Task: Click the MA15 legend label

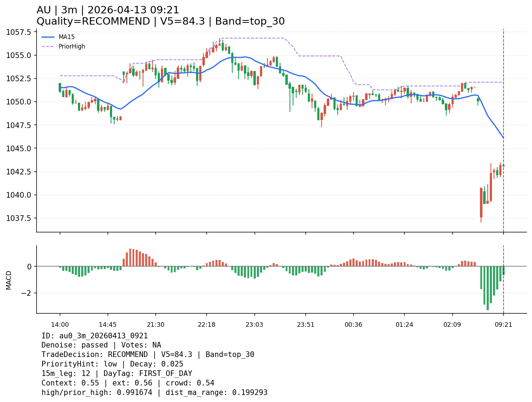Action: pos(66,37)
